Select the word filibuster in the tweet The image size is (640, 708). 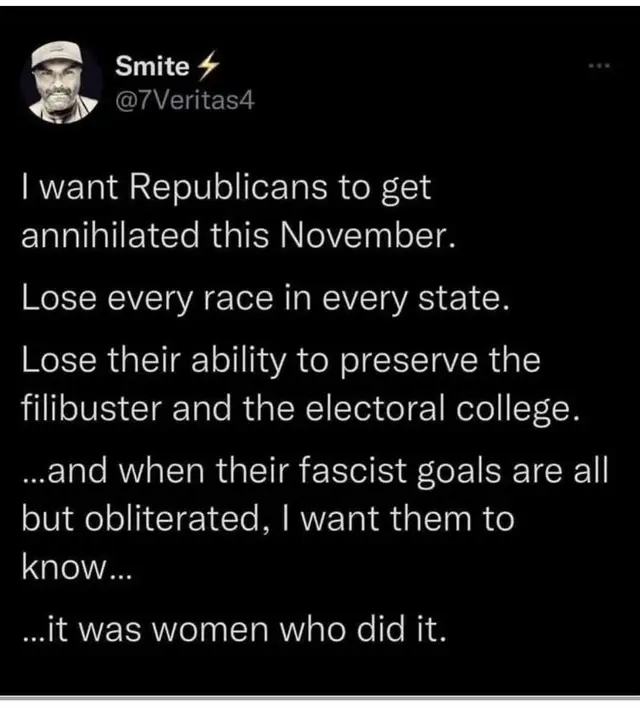92,408
